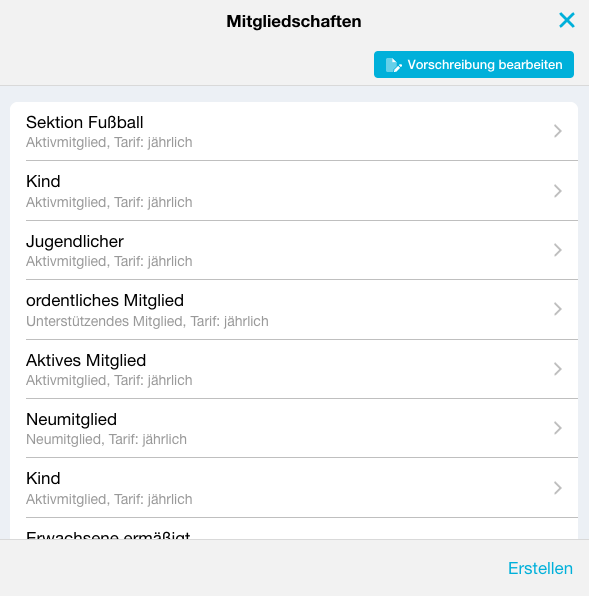
Task: Click the Vorschreibung bearbeiten button
Action: (473, 65)
